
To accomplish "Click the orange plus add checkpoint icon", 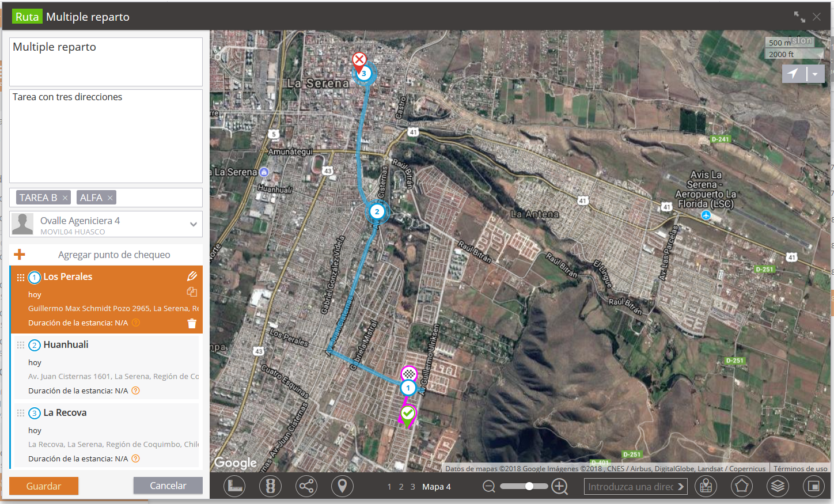I will (x=20, y=255).
